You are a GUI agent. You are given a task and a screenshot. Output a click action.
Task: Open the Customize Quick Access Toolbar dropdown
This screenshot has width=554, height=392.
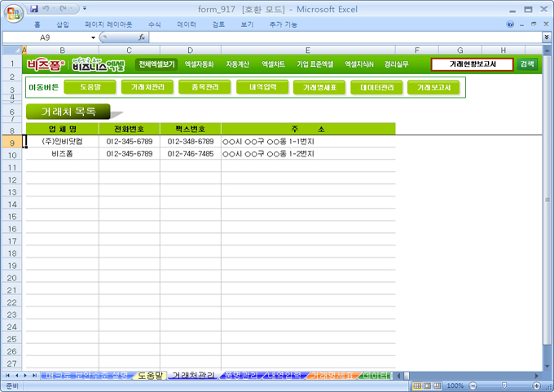[x=87, y=8]
